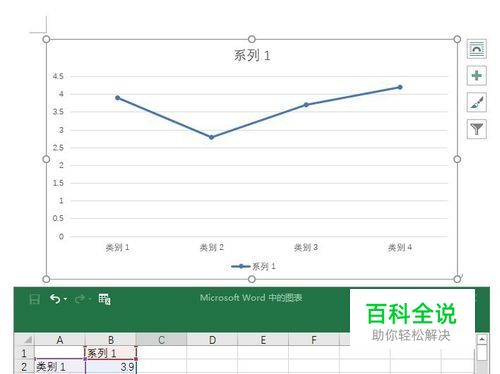Select the data point above 类别 3
Viewport: 500px width, 374px height.
[x=306, y=105]
